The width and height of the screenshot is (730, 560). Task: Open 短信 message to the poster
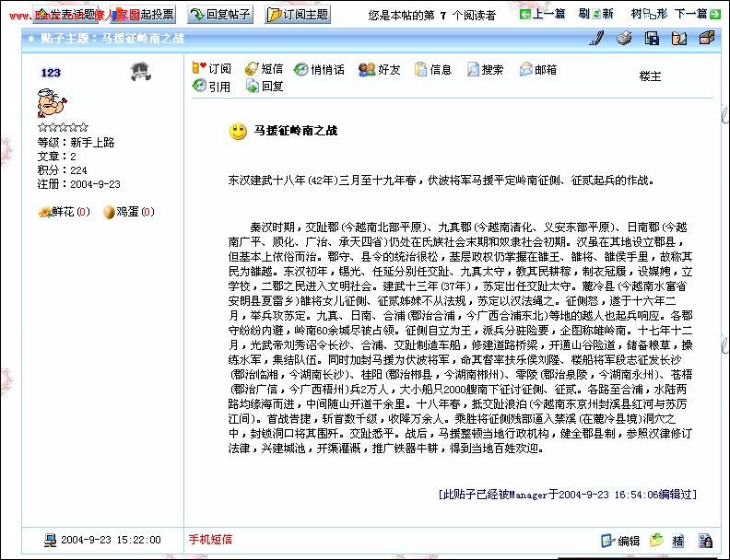264,69
